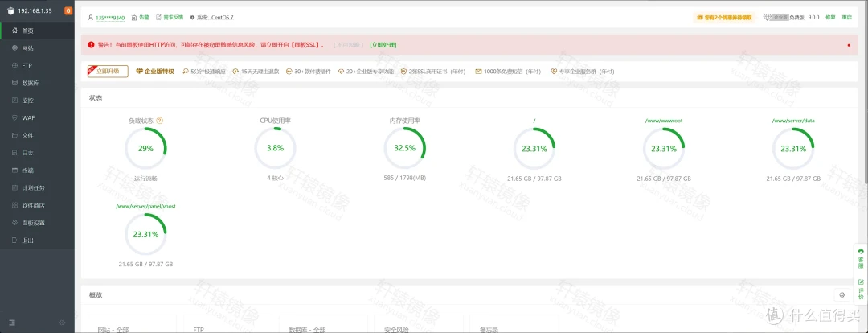Click the 20+企业级专享功能 feature text
This screenshot has width=868, height=333.
point(370,72)
